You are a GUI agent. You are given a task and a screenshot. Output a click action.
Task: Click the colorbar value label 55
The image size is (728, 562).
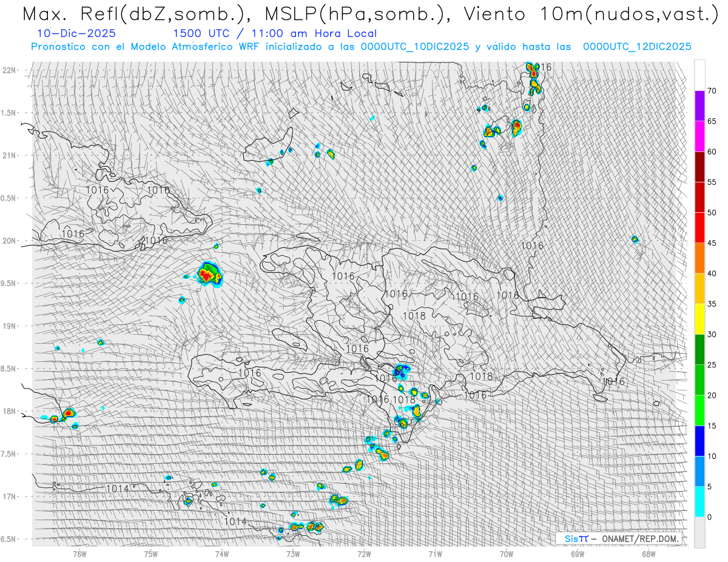click(x=712, y=182)
